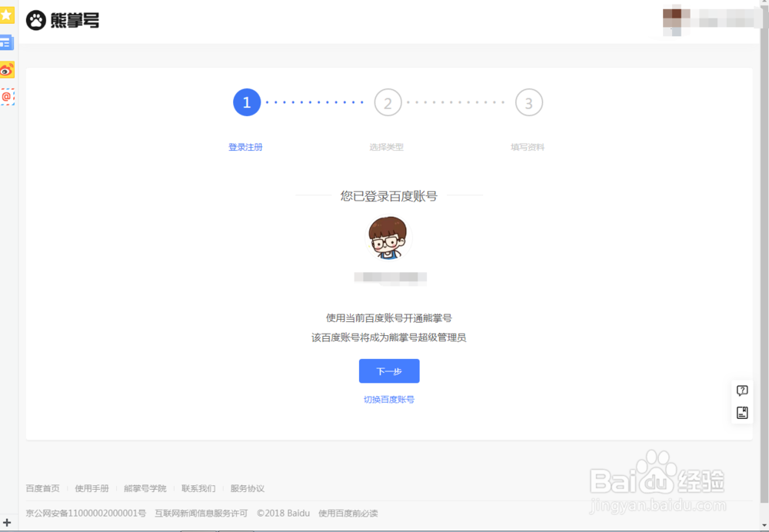Click the blurred user avatar at top right
769x532 pixels.
tap(676, 21)
